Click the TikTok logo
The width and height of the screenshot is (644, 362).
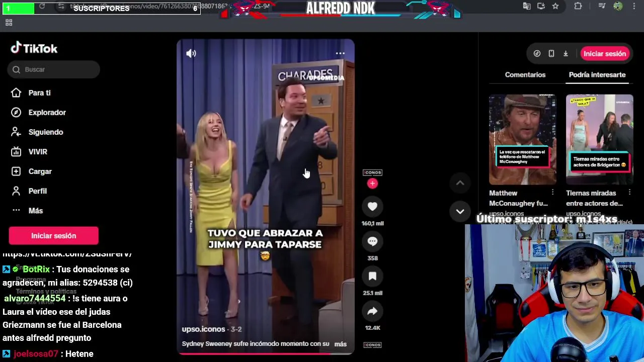tap(34, 48)
